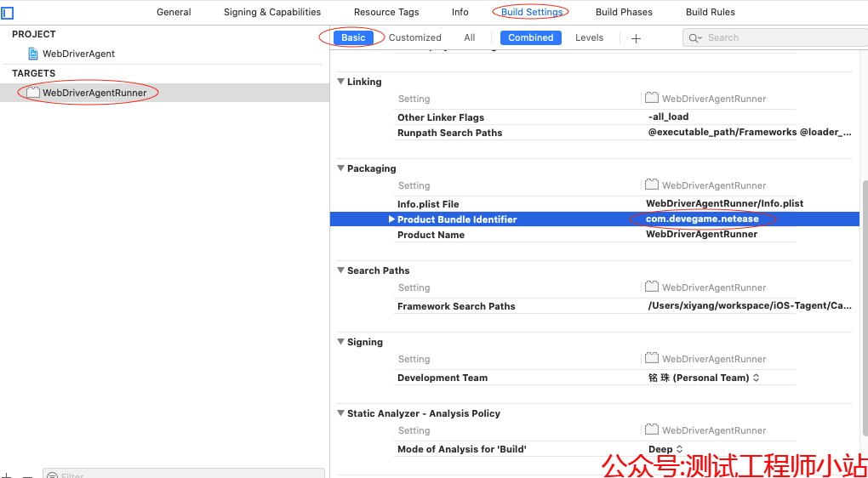Open the General tab
This screenshot has width=868, height=478.
click(x=174, y=12)
